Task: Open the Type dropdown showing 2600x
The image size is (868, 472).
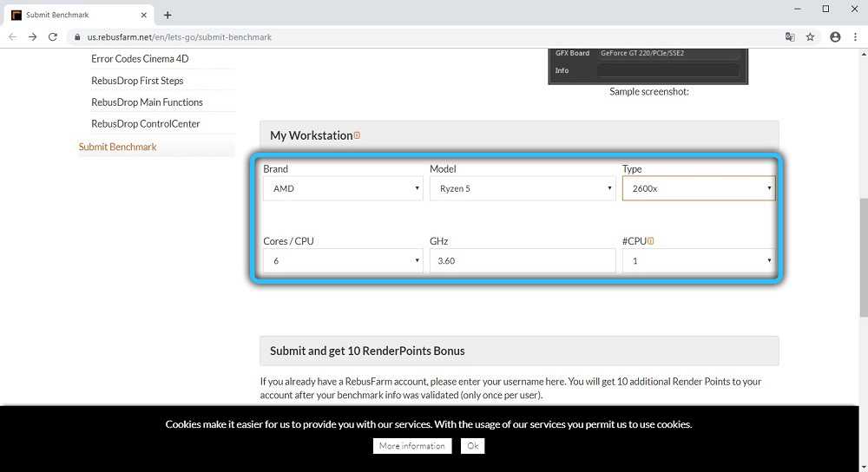Action: click(x=699, y=188)
